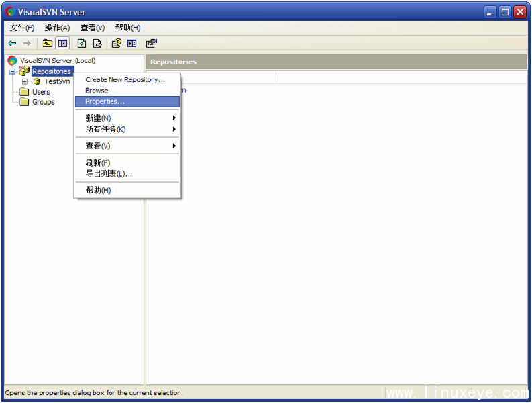Select the Groups tree label
The width and height of the screenshot is (532, 403).
point(44,102)
